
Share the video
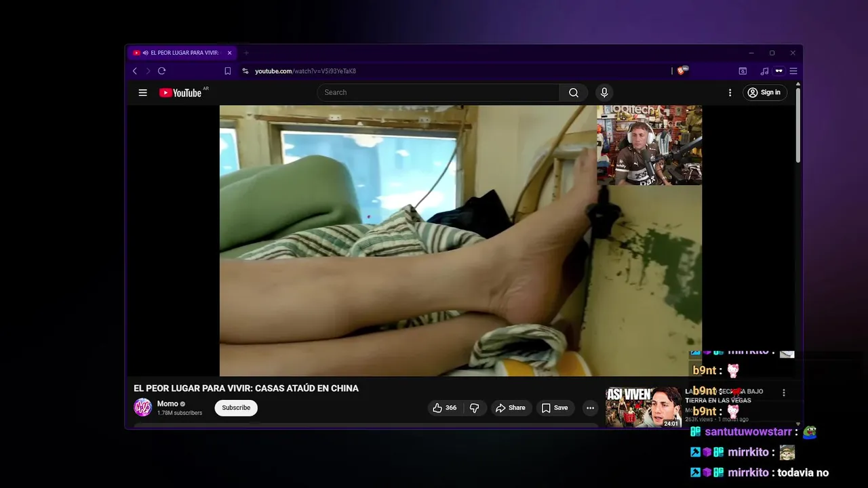[511, 408]
